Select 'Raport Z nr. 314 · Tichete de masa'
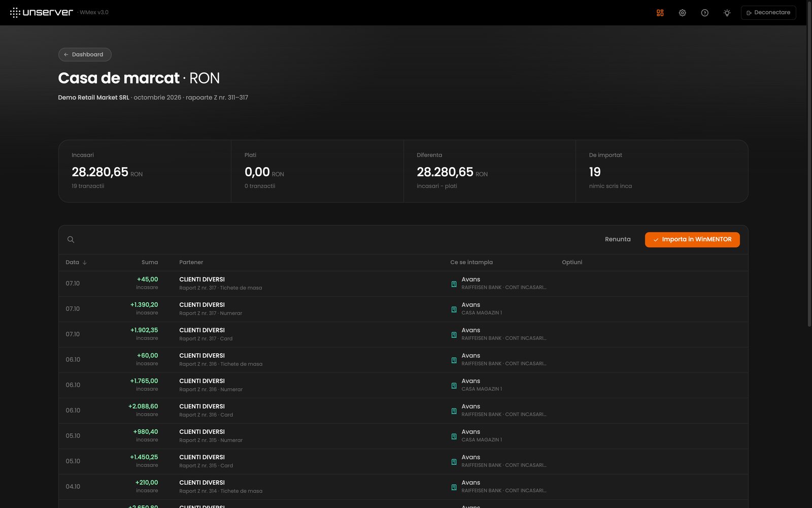The image size is (812, 508). click(221, 491)
